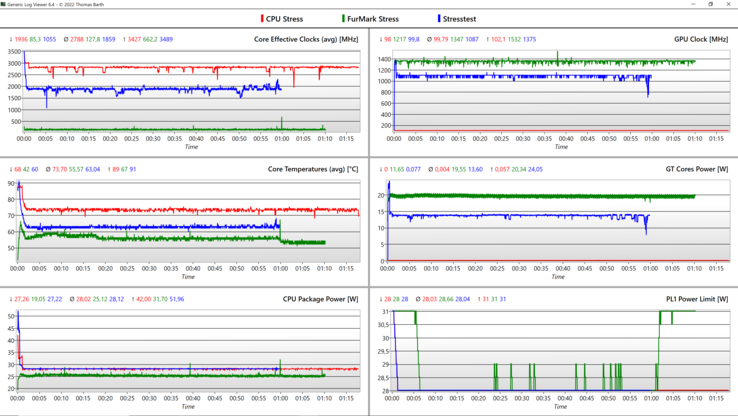Select the FurMark Stress legend label
Image resolution: width=738 pixels, height=416 pixels.
[373, 19]
